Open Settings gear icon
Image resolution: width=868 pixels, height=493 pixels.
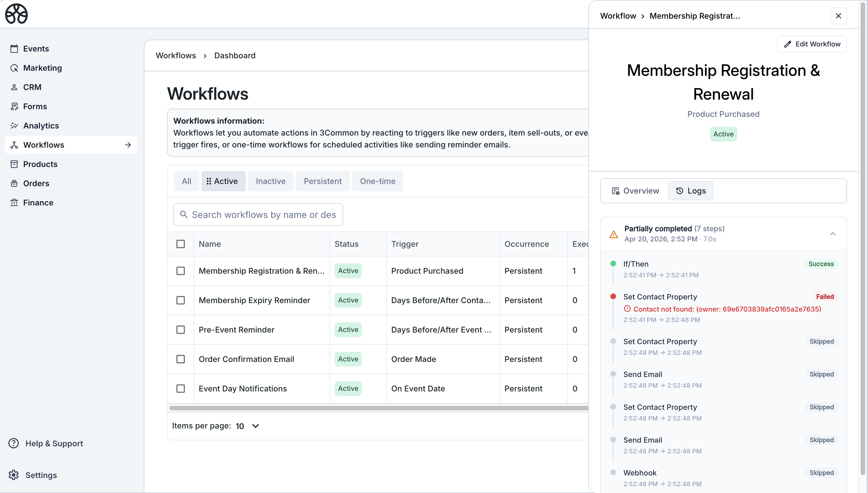[x=14, y=475]
